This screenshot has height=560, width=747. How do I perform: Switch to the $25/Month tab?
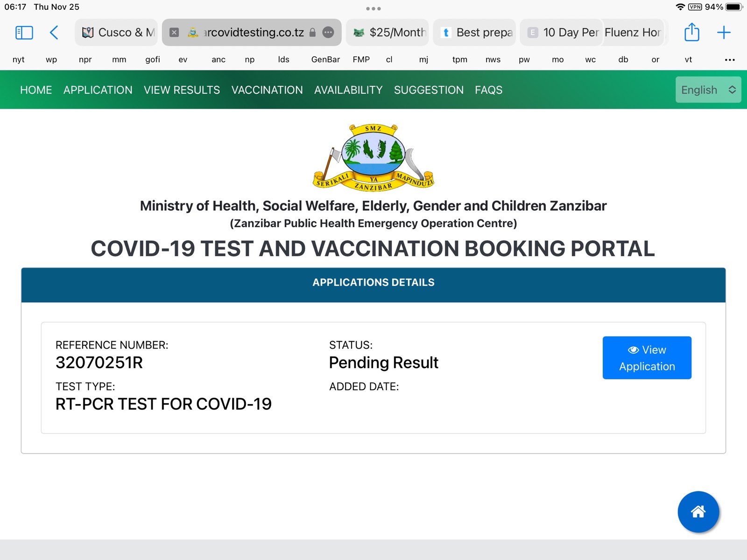pos(388,33)
